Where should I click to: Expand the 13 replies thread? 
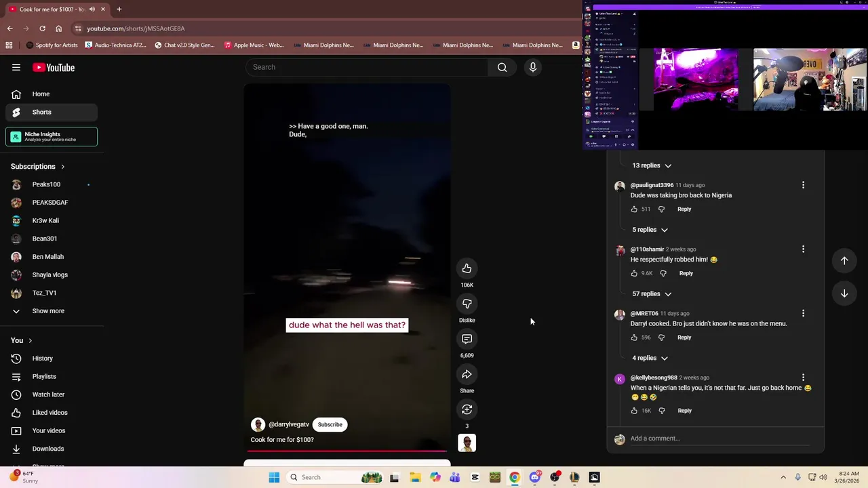click(x=652, y=165)
